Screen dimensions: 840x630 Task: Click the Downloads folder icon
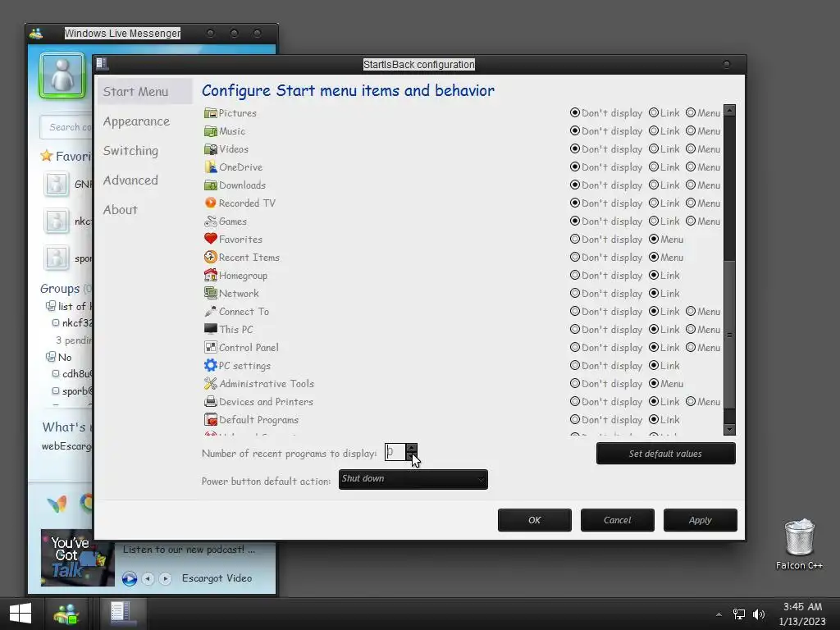(211, 185)
